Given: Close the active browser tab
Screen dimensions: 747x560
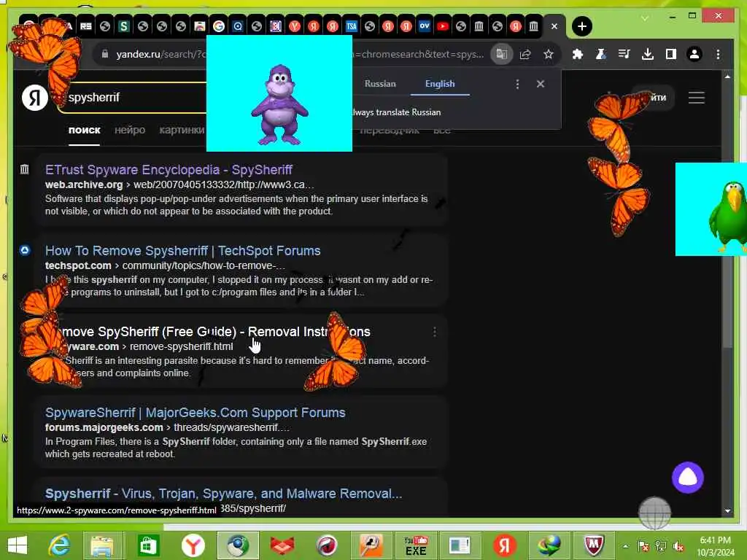Looking at the screenshot, I should (x=554, y=26).
